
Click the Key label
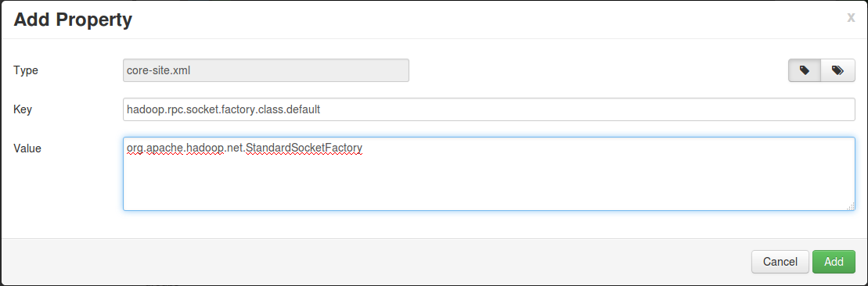coord(23,109)
